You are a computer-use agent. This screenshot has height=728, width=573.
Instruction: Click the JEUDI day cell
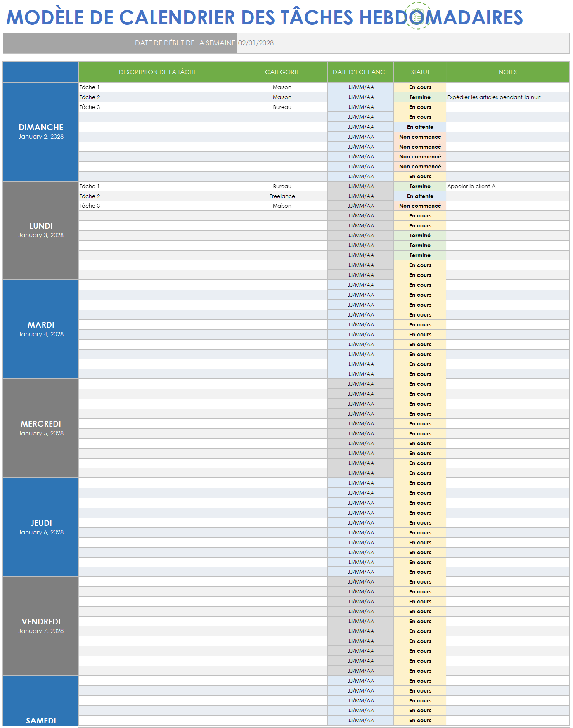[41, 527]
